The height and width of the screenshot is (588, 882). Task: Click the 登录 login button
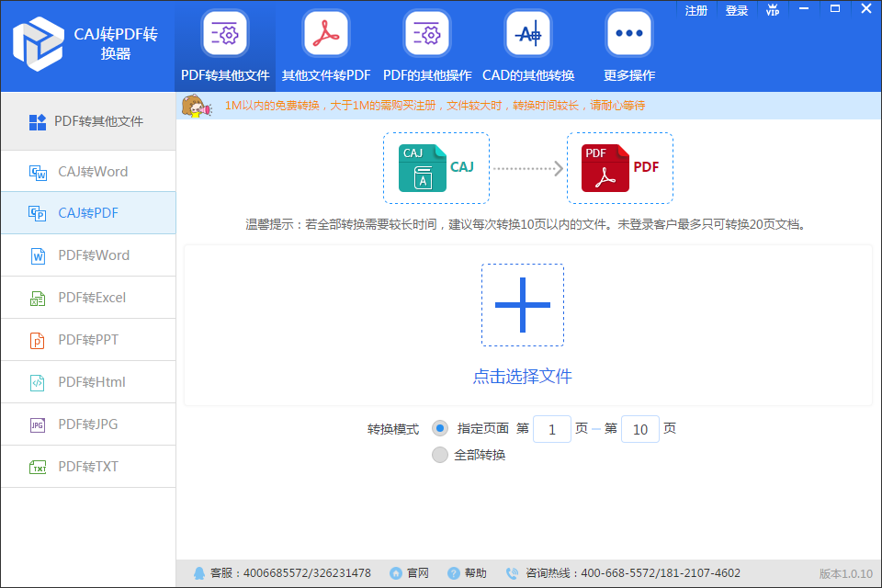click(737, 10)
